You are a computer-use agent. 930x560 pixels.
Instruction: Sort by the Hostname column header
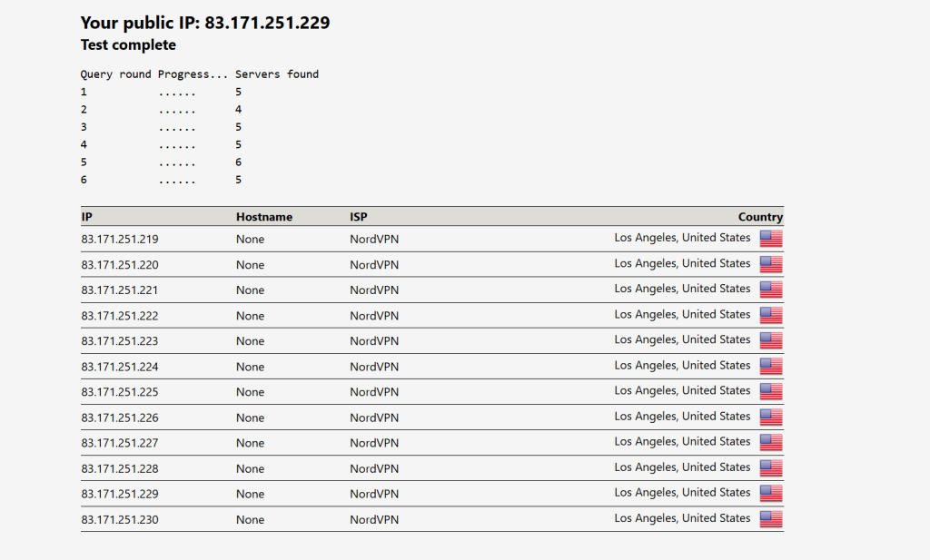[264, 216]
